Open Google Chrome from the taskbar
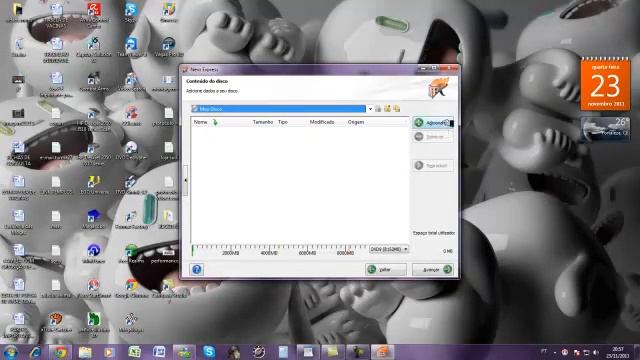Image resolution: width=640 pixels, height=360 pixels. tap(60, 352)
